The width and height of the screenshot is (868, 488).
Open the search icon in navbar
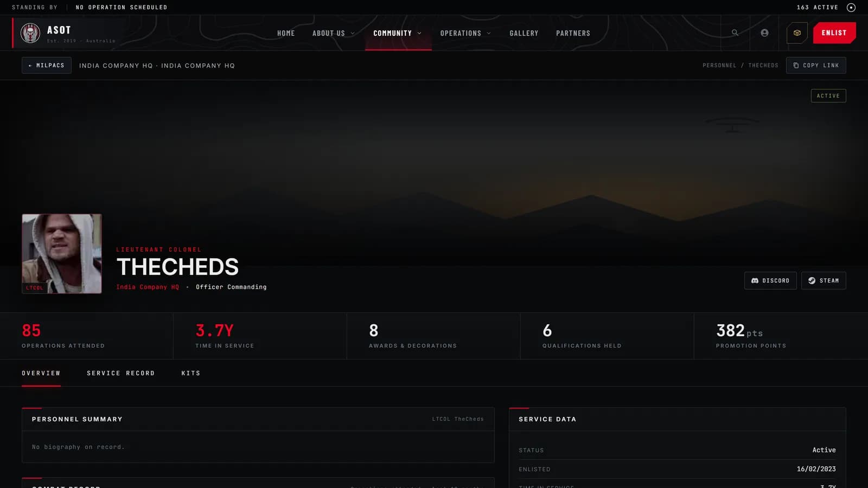click(735, 33)
